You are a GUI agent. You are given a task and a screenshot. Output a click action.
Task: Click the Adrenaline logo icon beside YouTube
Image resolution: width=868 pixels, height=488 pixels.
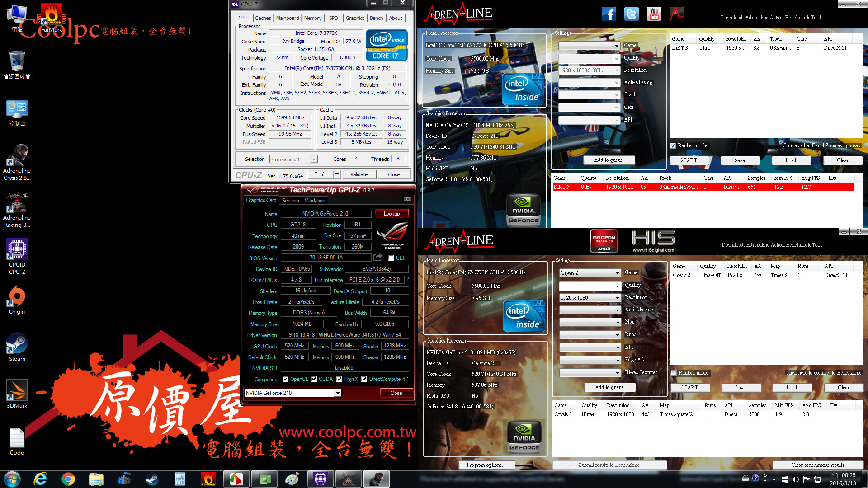point(677,14)
